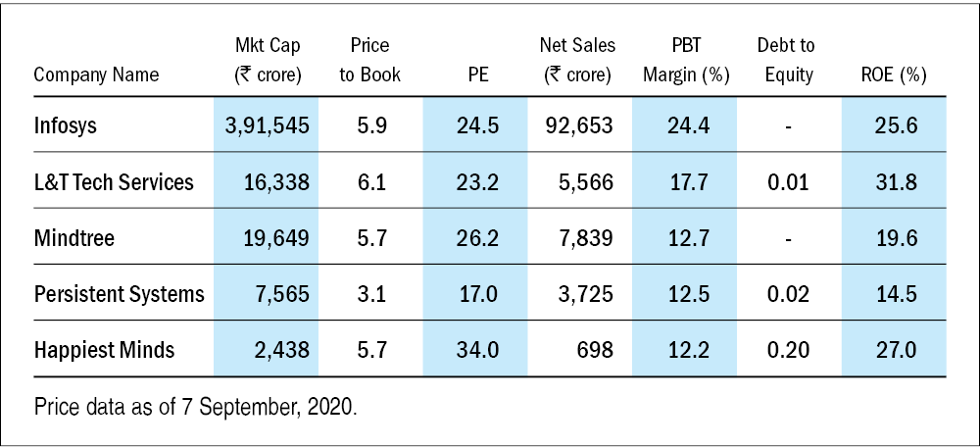This screenshot has width=980, height=447.
Task: Click Persistent Systems price to book 3.1
Action: 369,293
